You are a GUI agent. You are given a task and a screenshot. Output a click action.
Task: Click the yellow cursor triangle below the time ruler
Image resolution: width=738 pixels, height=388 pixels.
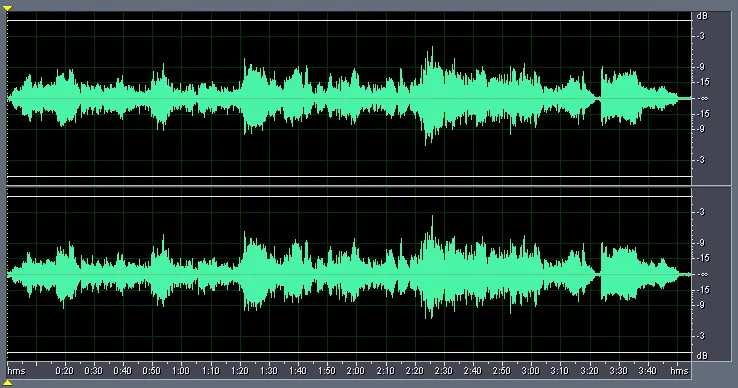(7, 383)
